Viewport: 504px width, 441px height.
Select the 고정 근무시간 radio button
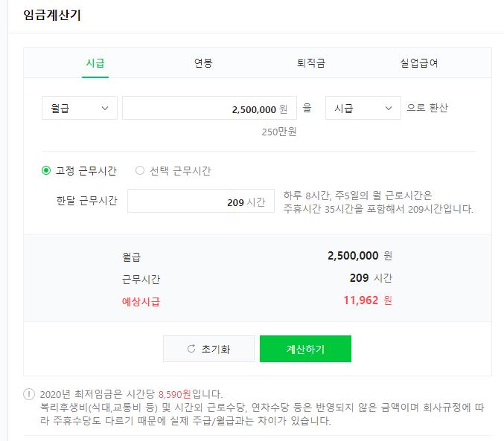tap(46, 171)
